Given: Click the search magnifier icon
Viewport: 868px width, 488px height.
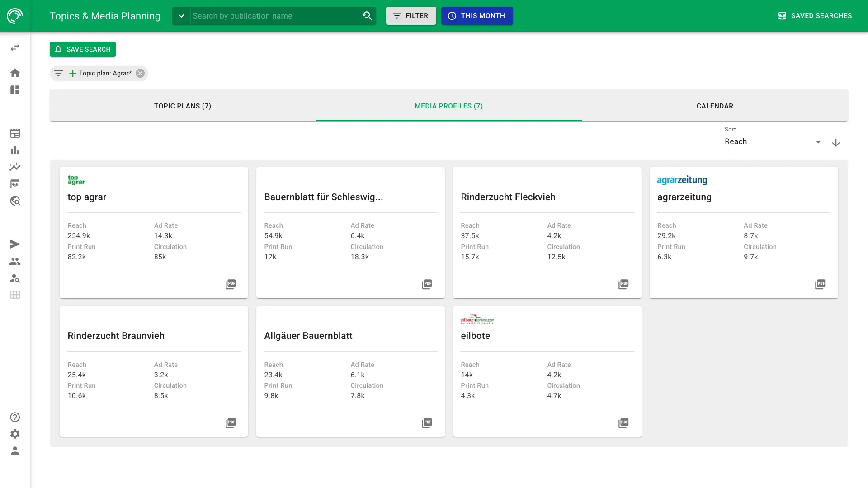Looking at the screenshot, I should point(367,16).
